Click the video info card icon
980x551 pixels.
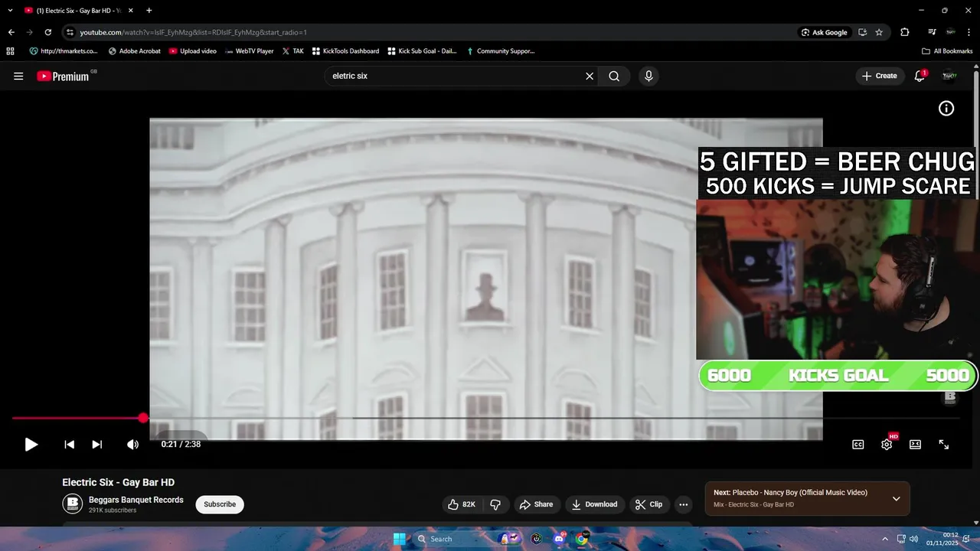tap(946, 109)
